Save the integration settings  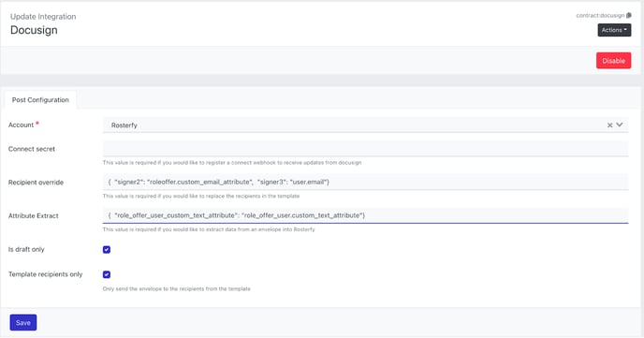coord(23,322)
